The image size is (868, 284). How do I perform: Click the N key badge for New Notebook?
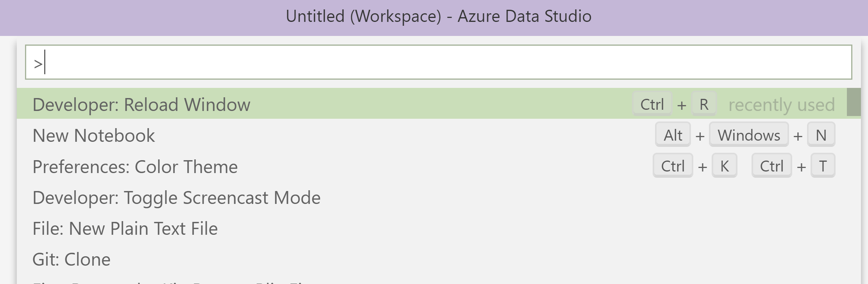click(x=821, y=135)
